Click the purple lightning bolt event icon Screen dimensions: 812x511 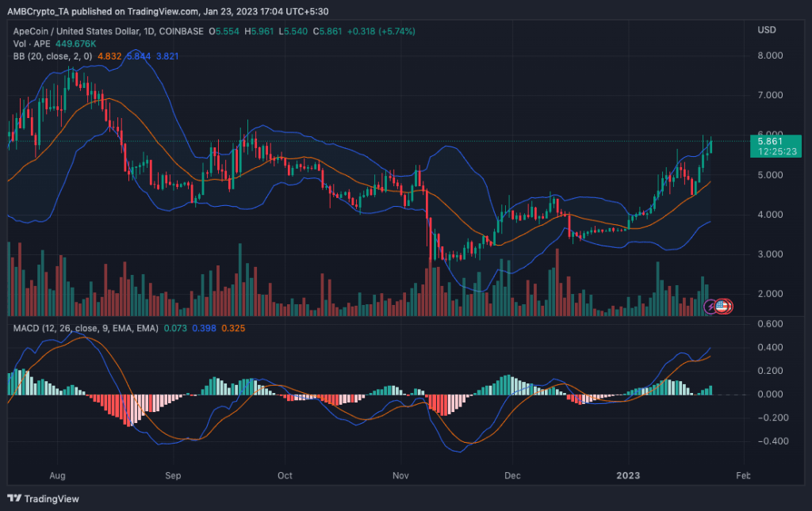(711, 306)
